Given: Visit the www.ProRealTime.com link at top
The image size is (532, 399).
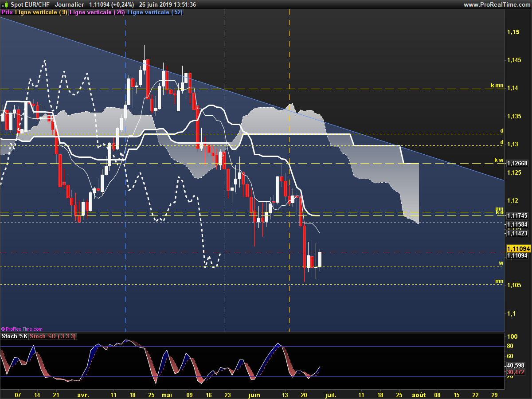Looking at the screenshot, I should coord(497,4).
